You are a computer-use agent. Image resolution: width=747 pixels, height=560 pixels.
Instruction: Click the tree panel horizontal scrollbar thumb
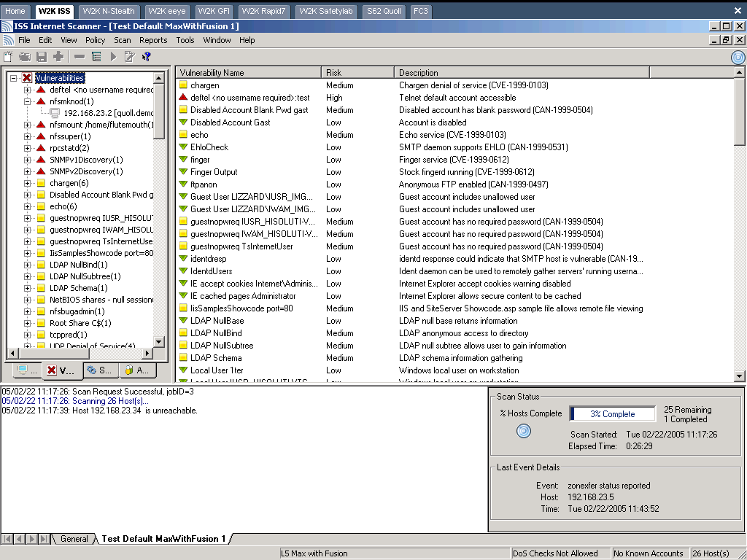click(54, 354)
